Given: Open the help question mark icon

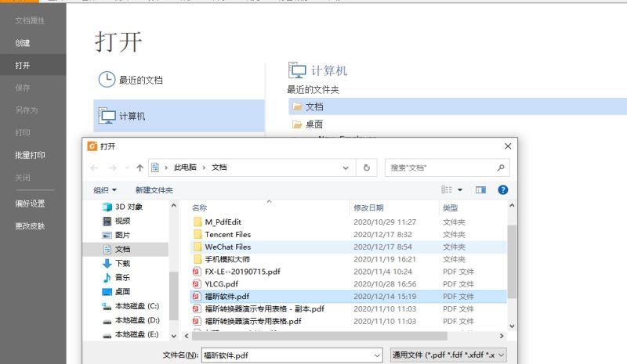Looking at the screenshot, I should [503, 189].
